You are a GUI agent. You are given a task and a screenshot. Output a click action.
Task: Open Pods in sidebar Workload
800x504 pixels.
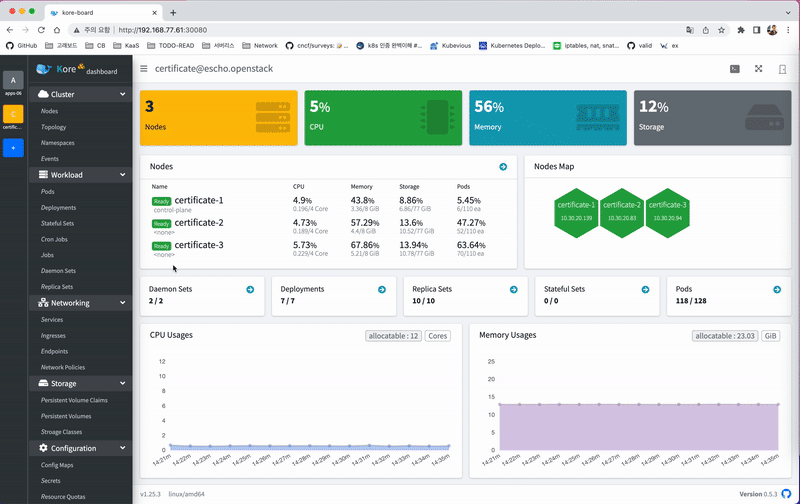[x=47, y=192]
